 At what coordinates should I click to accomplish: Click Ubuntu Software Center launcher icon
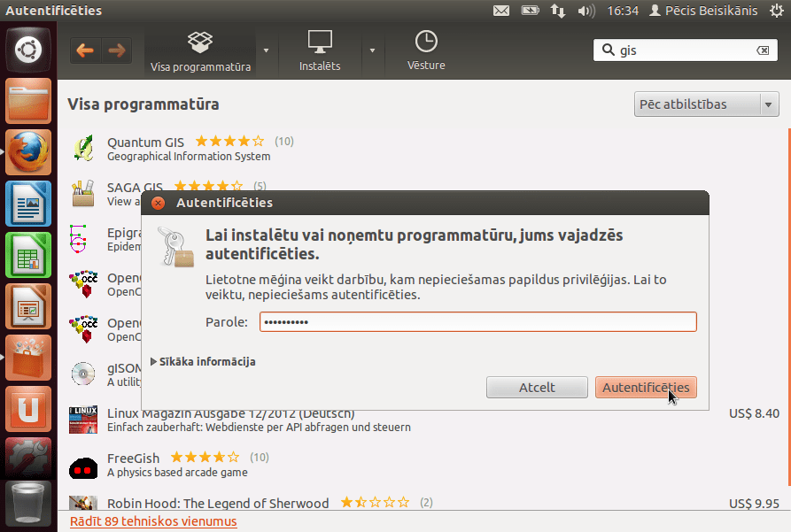pos(28,358)
